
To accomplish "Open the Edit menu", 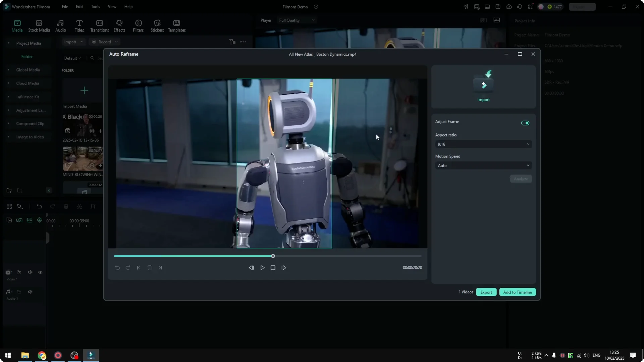I will click(x=79, y=7).
